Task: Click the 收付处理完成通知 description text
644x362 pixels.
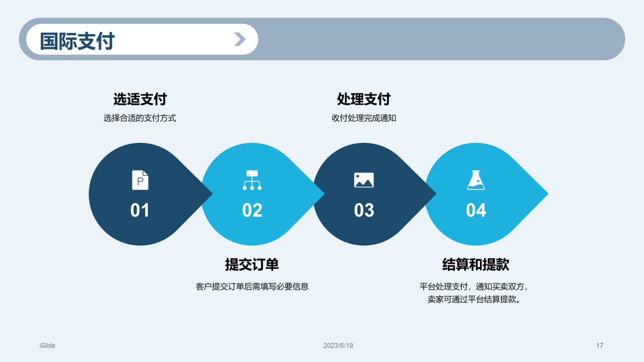Action: click(364, 119)
